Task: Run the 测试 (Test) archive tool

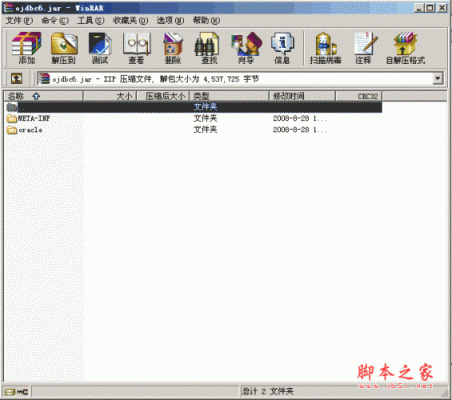Action: point(100,48)
